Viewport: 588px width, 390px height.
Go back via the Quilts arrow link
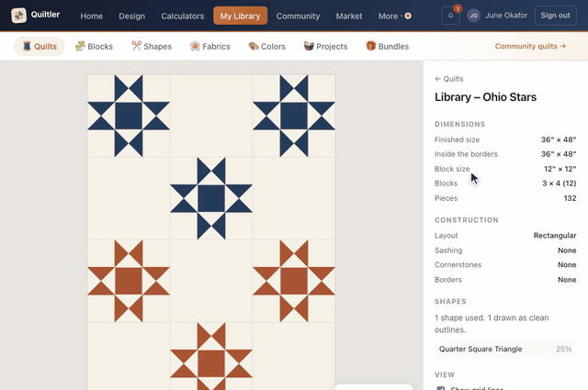click(x=449, y=79)
